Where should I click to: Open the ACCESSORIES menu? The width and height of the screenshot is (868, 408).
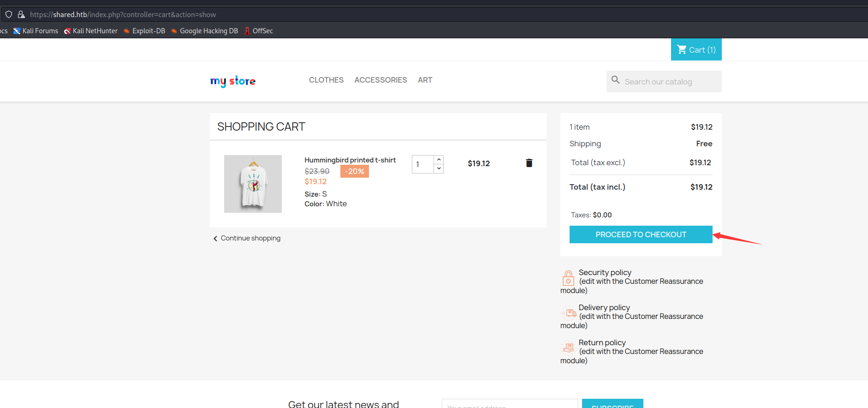(x=380, y=80)
